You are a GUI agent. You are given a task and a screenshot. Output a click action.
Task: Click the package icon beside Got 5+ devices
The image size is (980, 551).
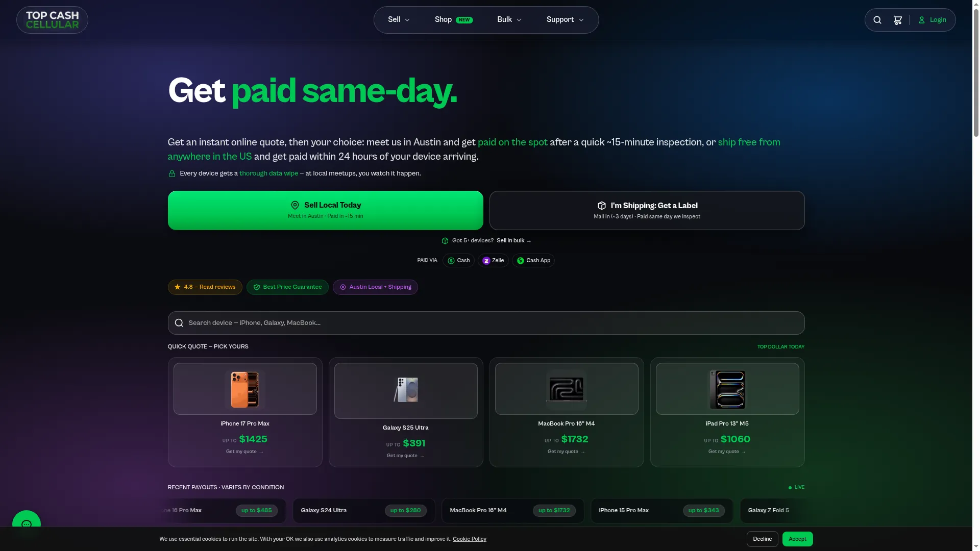coord(445,241)
